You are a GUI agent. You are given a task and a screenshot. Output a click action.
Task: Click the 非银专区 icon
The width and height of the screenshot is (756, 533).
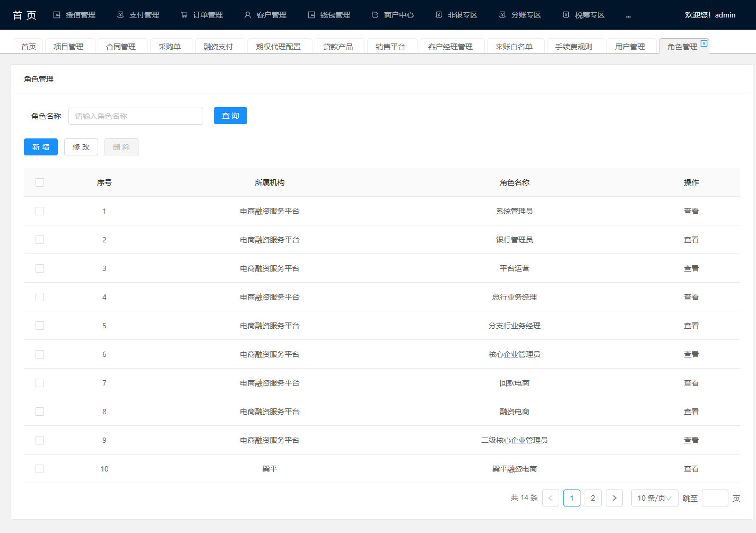pos(439,15)
